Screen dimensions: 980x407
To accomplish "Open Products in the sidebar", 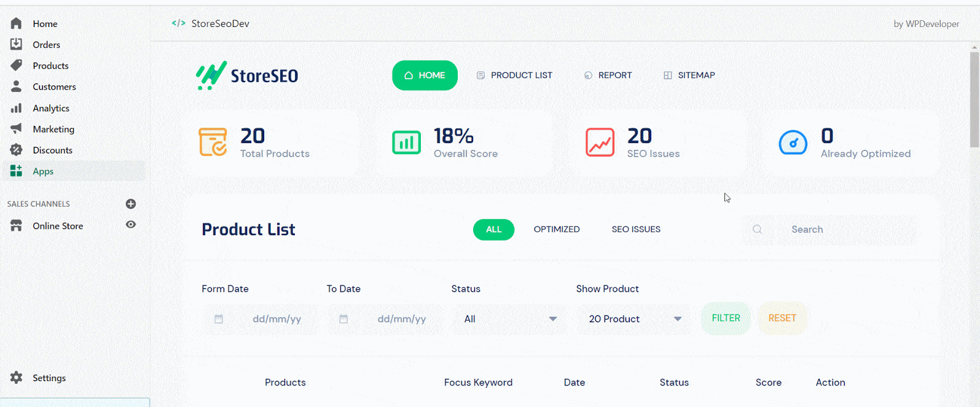I will coord(50,65).
